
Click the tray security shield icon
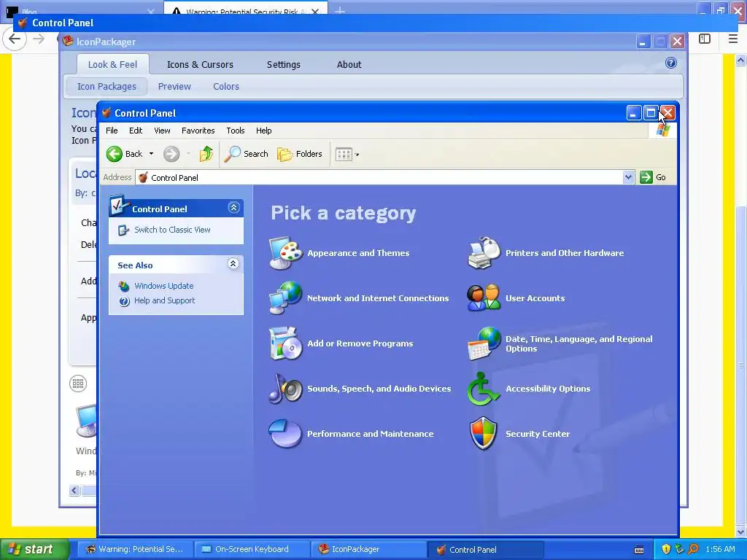666,549
